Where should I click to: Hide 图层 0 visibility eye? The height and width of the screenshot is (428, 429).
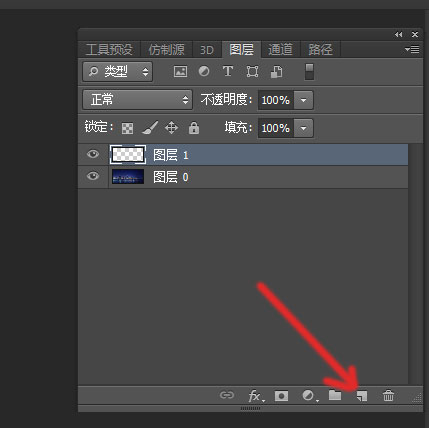coord(93,176)
